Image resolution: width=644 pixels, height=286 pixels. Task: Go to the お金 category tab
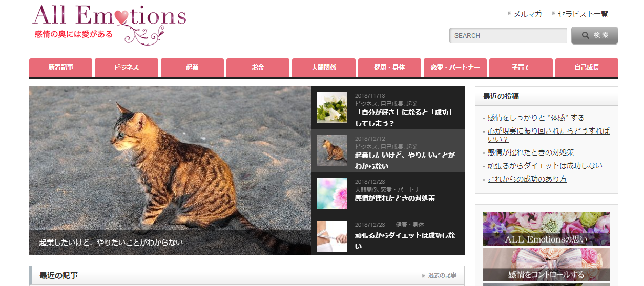click(258, 68)
